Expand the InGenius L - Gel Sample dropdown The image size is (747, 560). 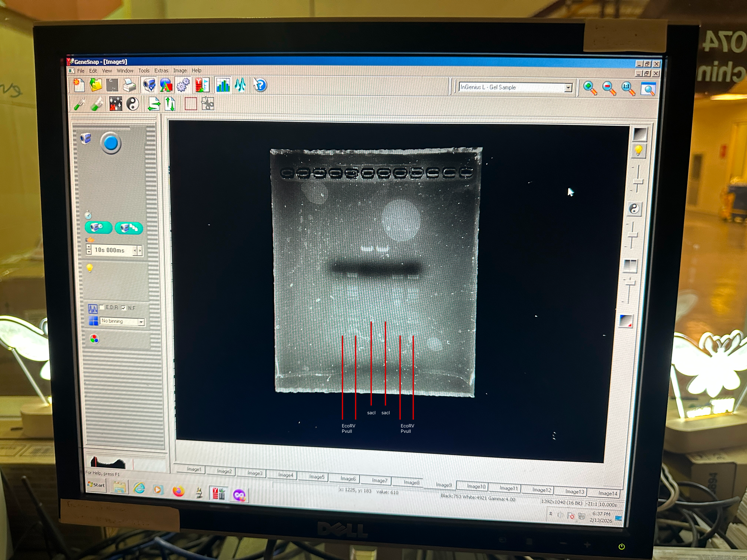(568, 88)
